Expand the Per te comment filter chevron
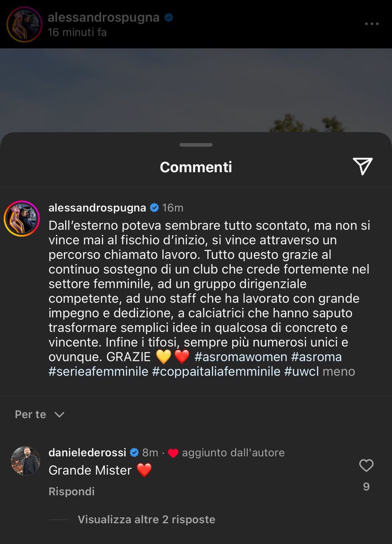Viewport: 392px width, 544px height. pos(59,414)
